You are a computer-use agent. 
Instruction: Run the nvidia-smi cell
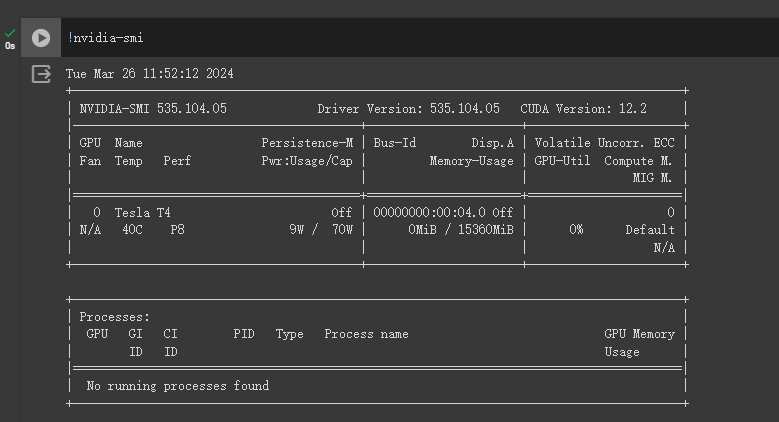coord(41,38)
